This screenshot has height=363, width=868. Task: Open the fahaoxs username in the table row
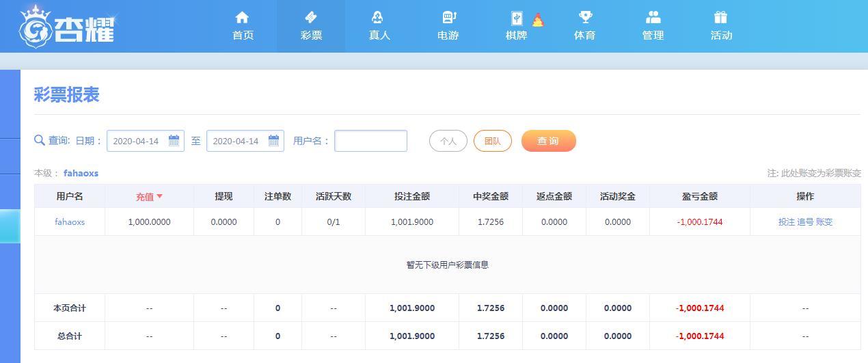click(x=70, y=221)
